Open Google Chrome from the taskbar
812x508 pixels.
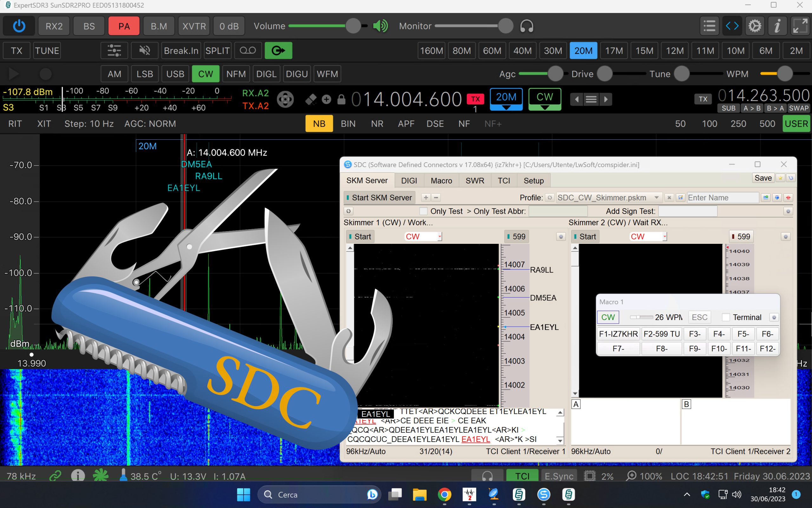[x=444, y=495]
